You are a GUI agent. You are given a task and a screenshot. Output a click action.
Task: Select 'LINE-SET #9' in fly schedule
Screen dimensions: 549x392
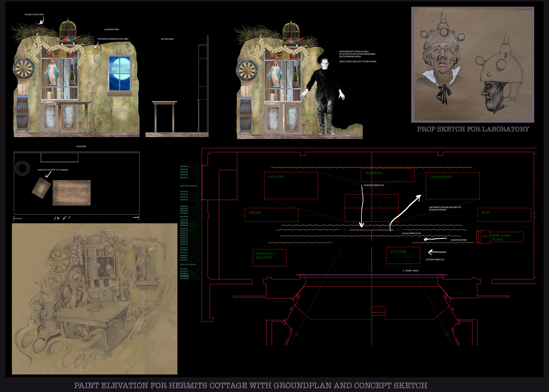click(184, 253)
